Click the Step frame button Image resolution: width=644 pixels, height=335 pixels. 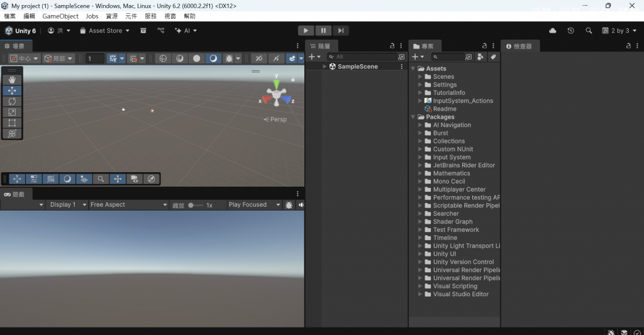click(340, 31)
